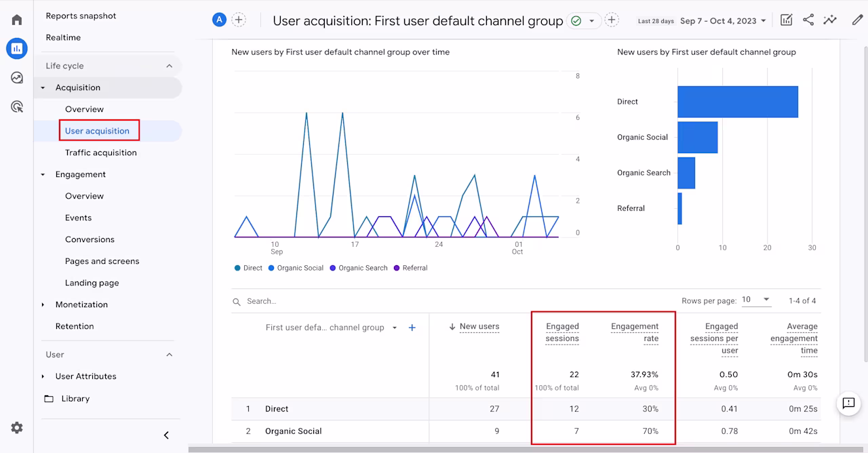Open the date range dropdown Sep 7 - Oct 4
The width and height of the screenshot is (868, 453).
tap(723, 21)
